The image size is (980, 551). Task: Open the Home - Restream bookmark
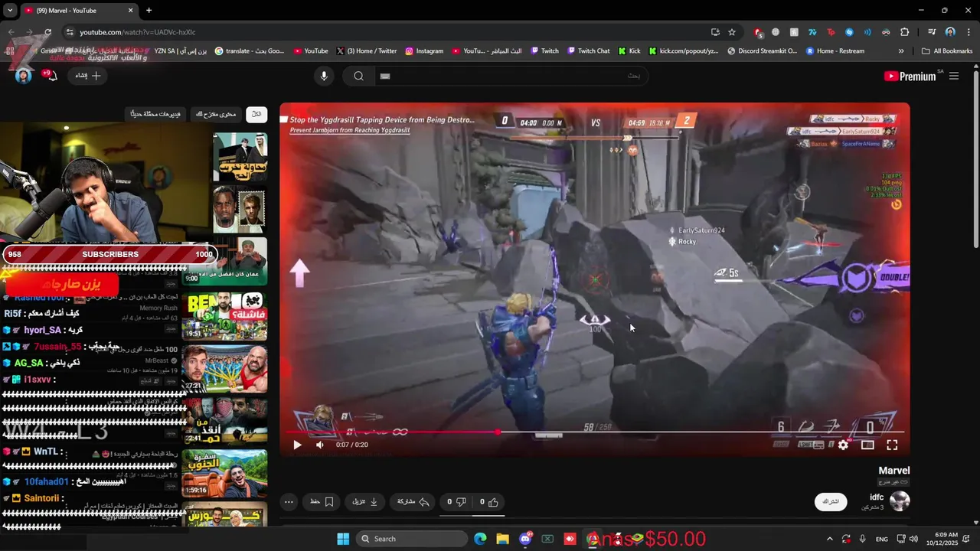coord(835,51)
